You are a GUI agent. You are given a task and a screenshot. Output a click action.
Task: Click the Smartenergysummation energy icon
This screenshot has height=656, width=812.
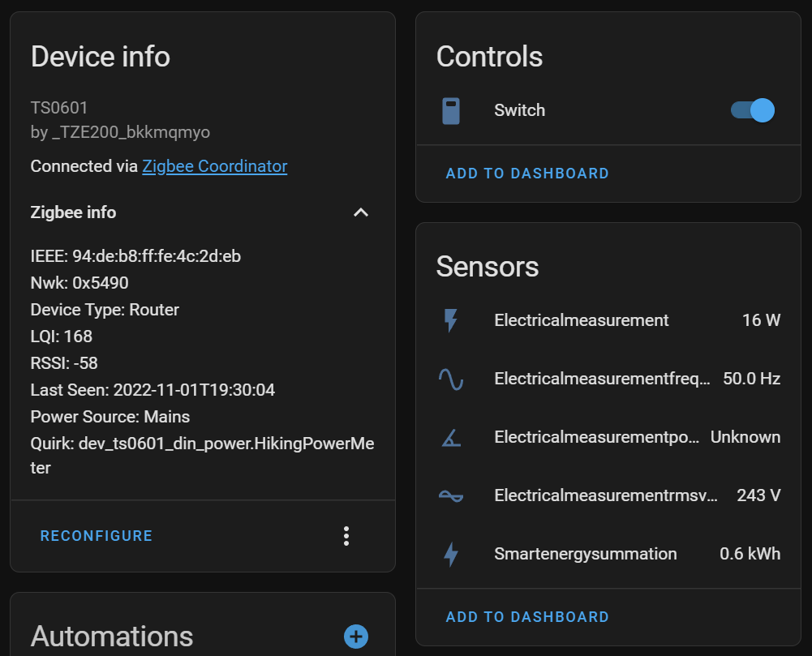click(451, 554)
